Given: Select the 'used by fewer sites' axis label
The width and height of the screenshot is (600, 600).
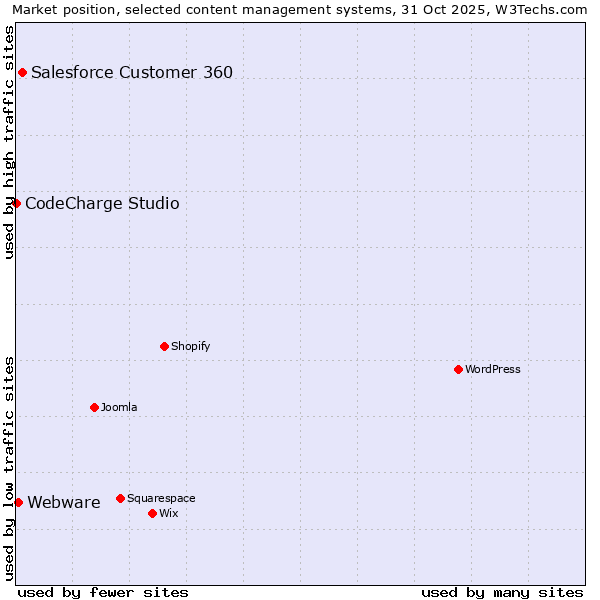Looking at the screenshot, I should (103, 592).
